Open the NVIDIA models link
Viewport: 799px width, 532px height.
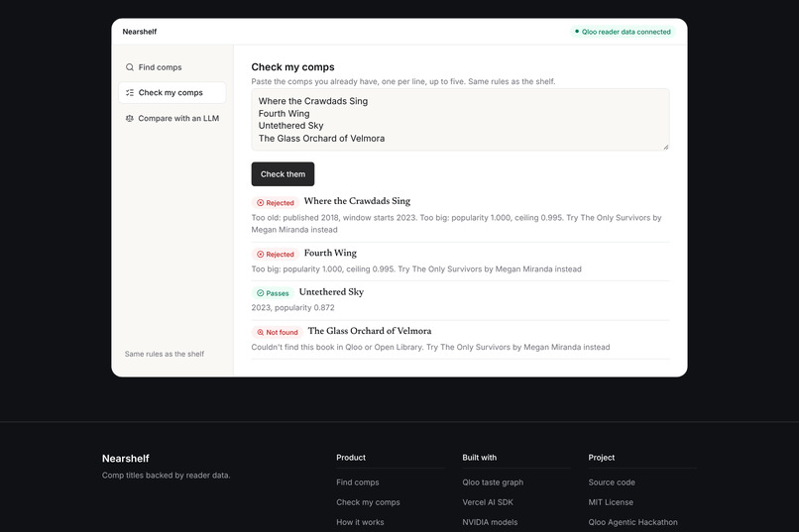point(490,522)
